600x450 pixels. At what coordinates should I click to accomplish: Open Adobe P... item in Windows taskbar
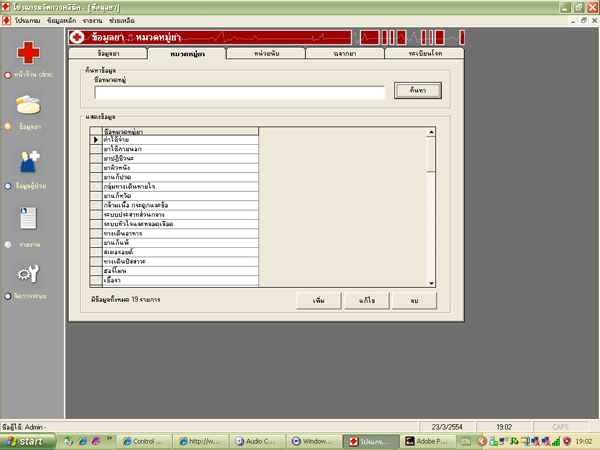(x=425, y=440)
